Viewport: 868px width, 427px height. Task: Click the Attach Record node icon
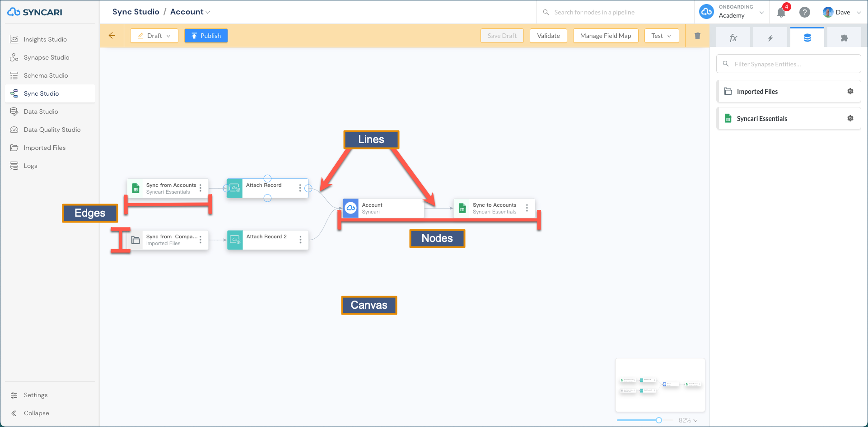(235, 188)
